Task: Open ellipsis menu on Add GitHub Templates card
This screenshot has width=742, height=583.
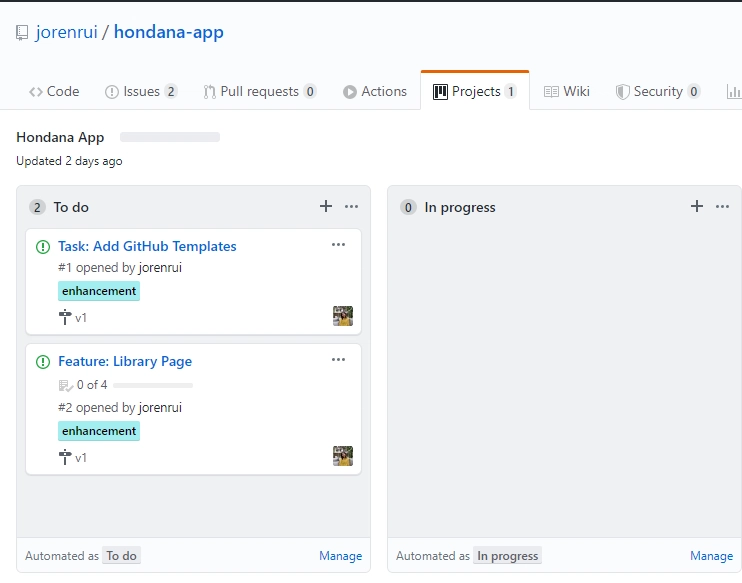Action: (338, 245)
